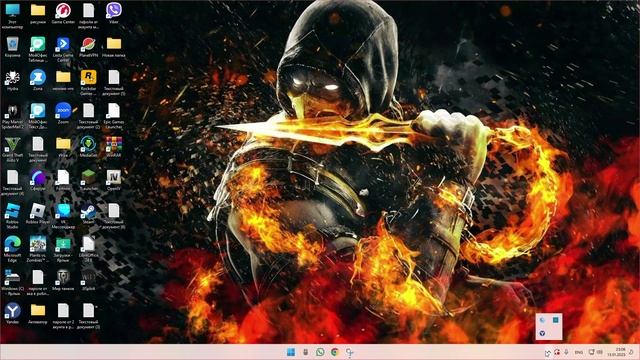Launch Grand Theft Auto V shortcut
640x360 pixels.
click(x=12, y=149)
